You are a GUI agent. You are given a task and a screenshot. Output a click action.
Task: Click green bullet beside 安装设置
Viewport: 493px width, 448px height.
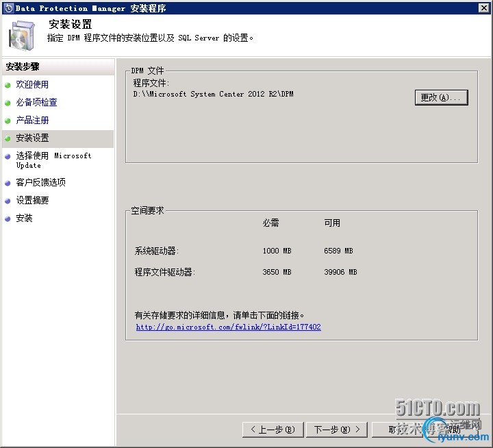(8, 138)
